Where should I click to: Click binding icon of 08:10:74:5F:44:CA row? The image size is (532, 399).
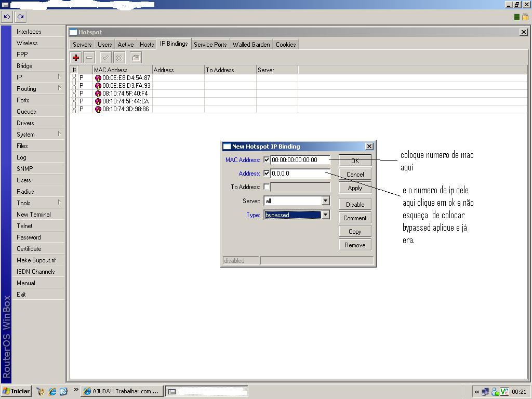pos(98,101)
